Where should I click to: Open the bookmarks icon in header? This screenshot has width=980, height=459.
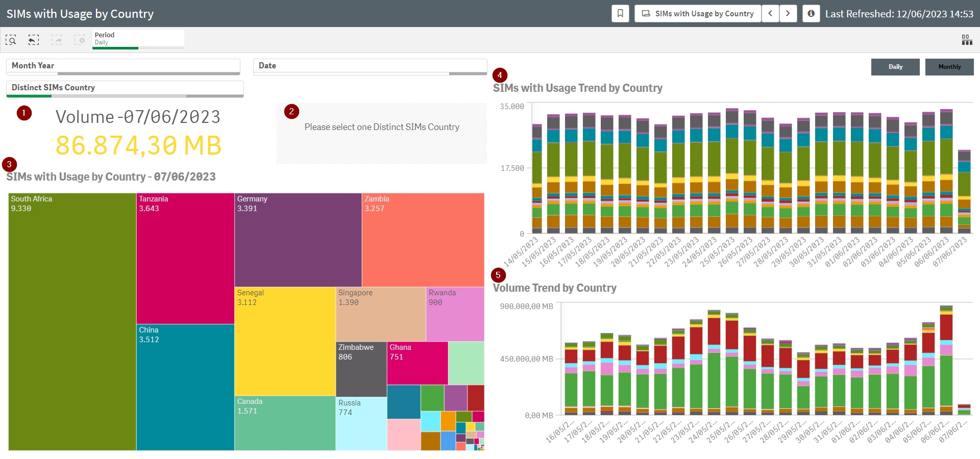[x=620, y=14]
